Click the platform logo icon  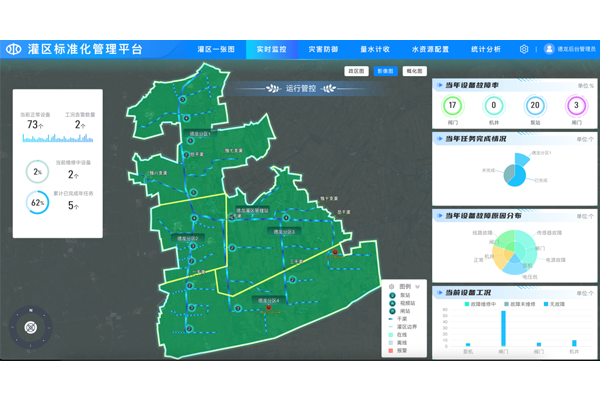15,49
